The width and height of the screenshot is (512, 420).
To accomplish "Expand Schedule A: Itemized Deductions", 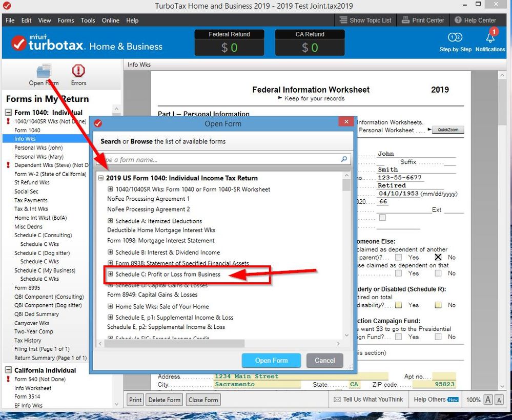I will pos(110,221).
